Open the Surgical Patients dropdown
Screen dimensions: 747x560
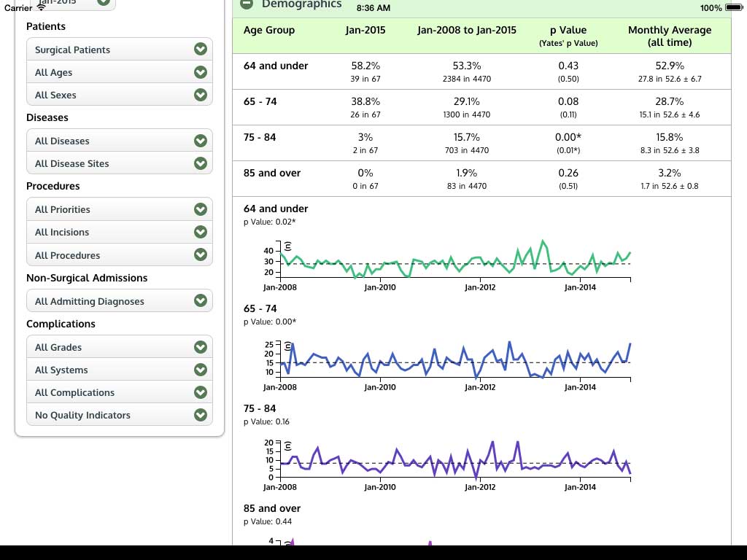[120, 50]
